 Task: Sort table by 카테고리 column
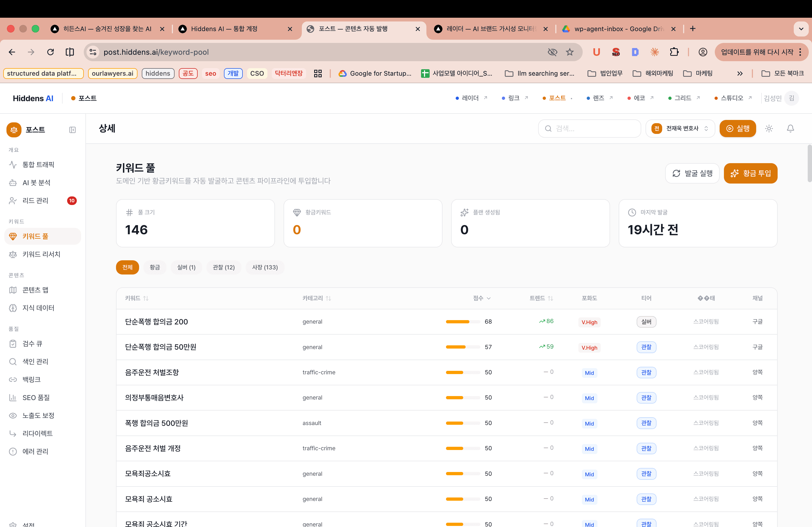click(317, 298)
